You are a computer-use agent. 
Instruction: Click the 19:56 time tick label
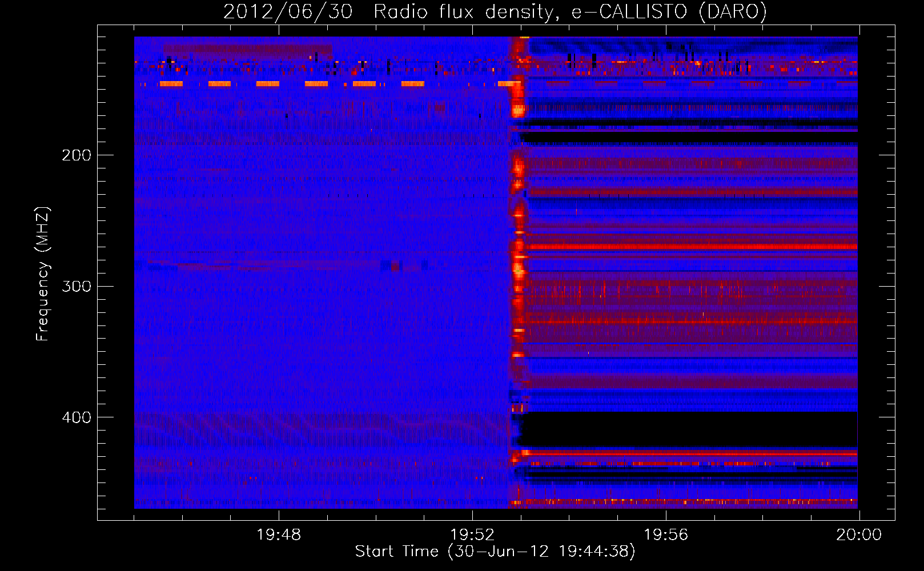[x=666, y=535]
